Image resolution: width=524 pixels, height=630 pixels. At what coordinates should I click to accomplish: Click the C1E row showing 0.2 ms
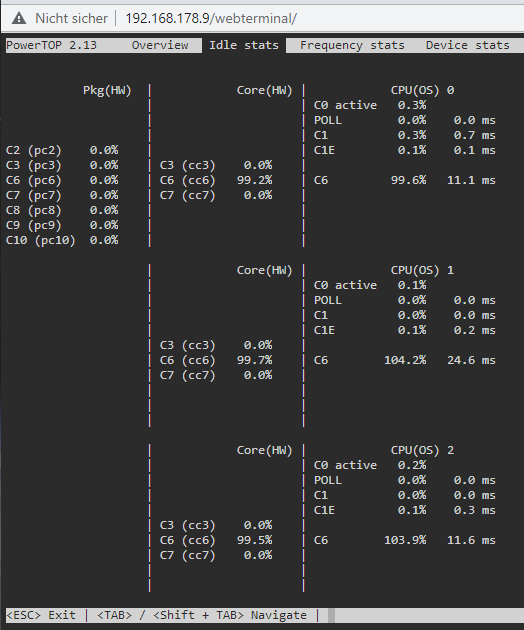click(x=405, y=330)
